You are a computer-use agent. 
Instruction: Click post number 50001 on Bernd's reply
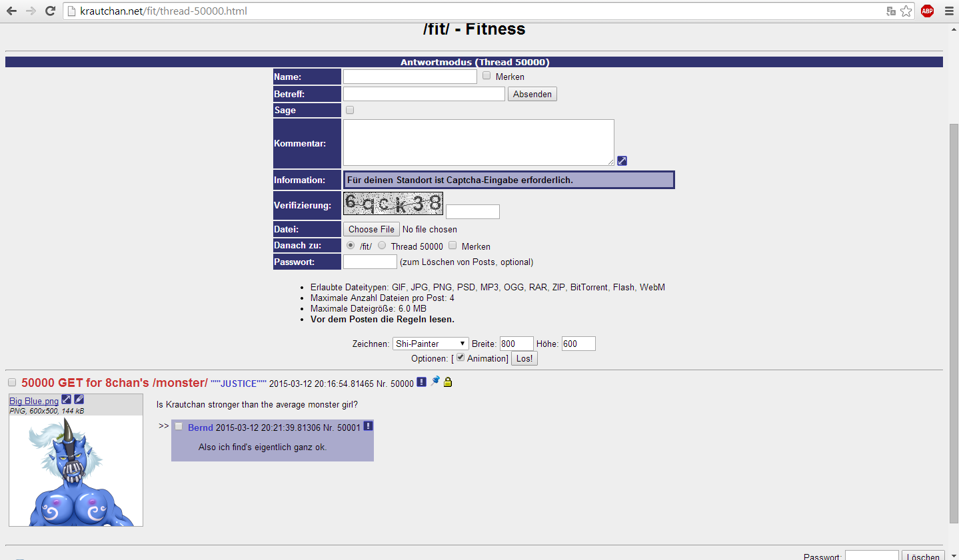(x=349, y=427)
